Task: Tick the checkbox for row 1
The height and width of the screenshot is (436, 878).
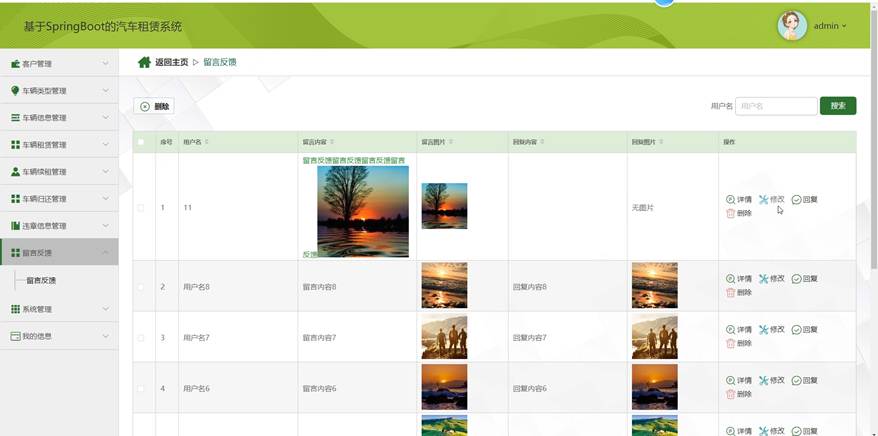Action: (141, 208)
